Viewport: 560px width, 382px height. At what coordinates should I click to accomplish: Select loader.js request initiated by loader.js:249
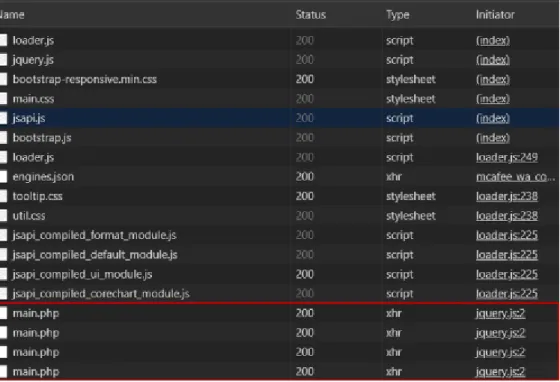pyautogui.click(x=33, y=157)
